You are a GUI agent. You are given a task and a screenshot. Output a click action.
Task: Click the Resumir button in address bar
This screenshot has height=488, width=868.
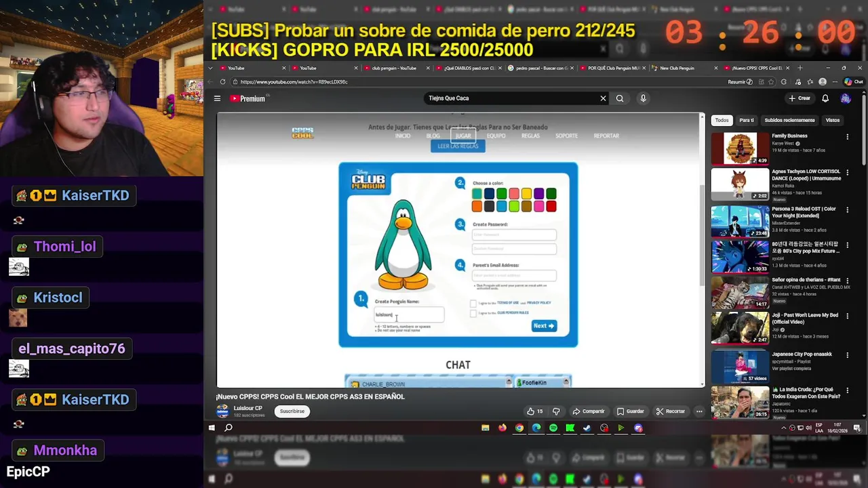[740, 82]
